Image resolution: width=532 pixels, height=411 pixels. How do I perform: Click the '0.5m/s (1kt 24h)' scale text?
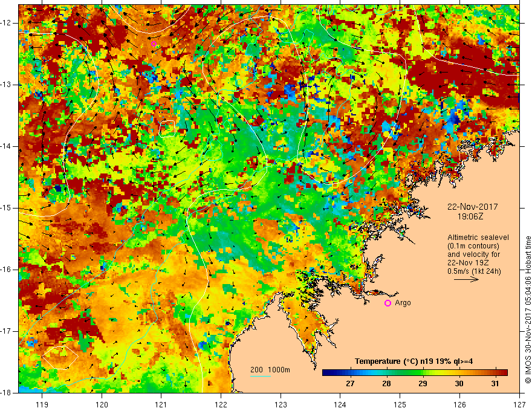point(474,271)
